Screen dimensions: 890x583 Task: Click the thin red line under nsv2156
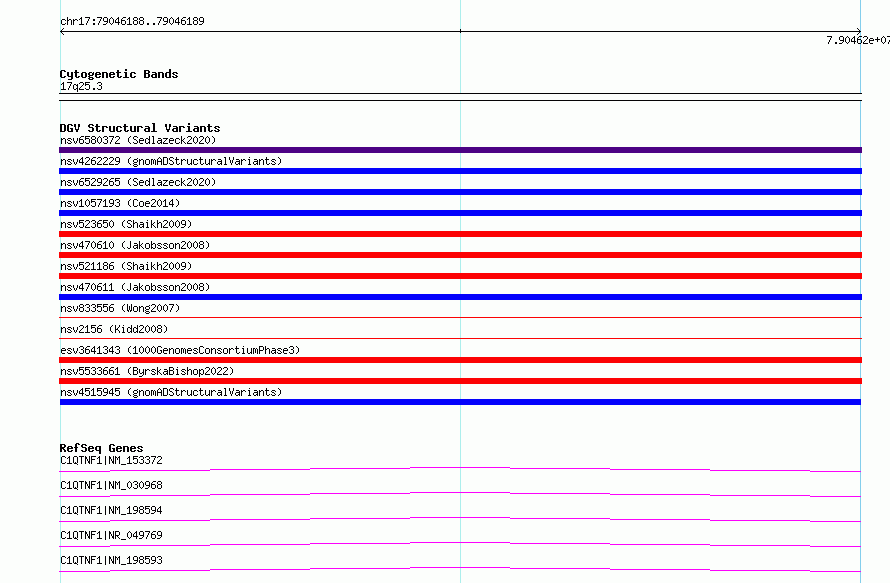[x=460, y=338]
